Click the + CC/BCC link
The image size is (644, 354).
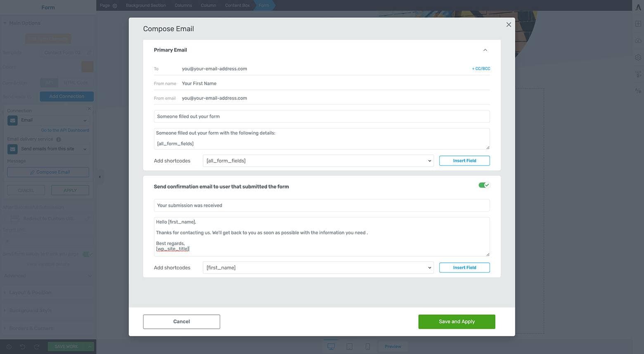(481, 68)
